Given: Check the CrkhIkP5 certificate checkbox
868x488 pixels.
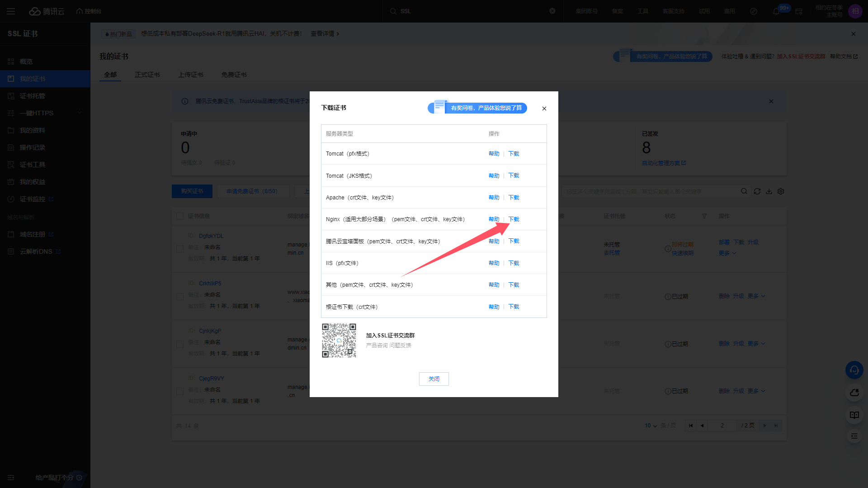Looking at the screenshot, I should (180, 296).
